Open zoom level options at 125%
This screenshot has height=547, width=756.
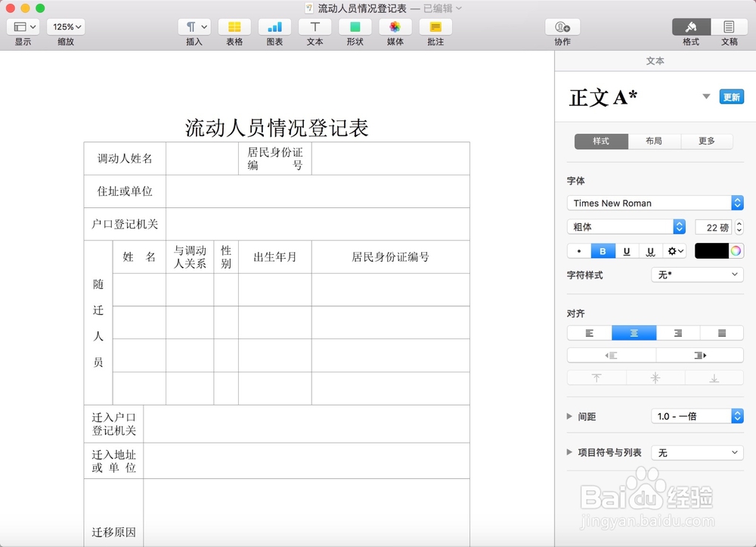click(65, 26)
